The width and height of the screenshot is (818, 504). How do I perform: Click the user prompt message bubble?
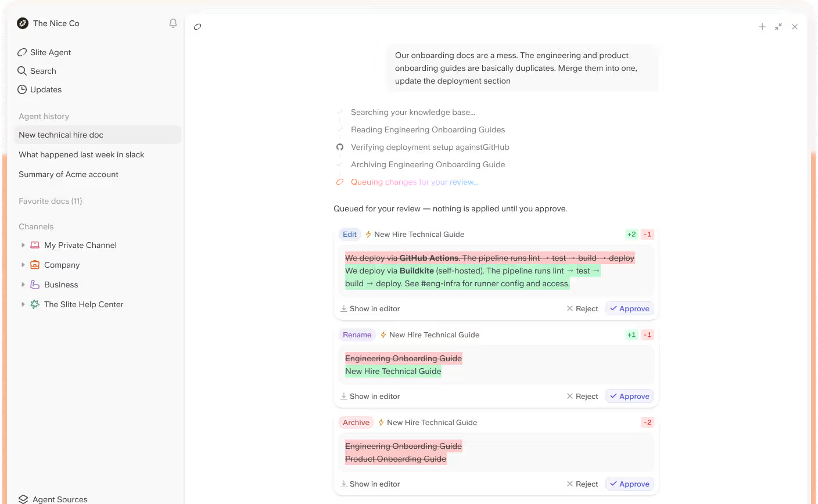[522, 68]
